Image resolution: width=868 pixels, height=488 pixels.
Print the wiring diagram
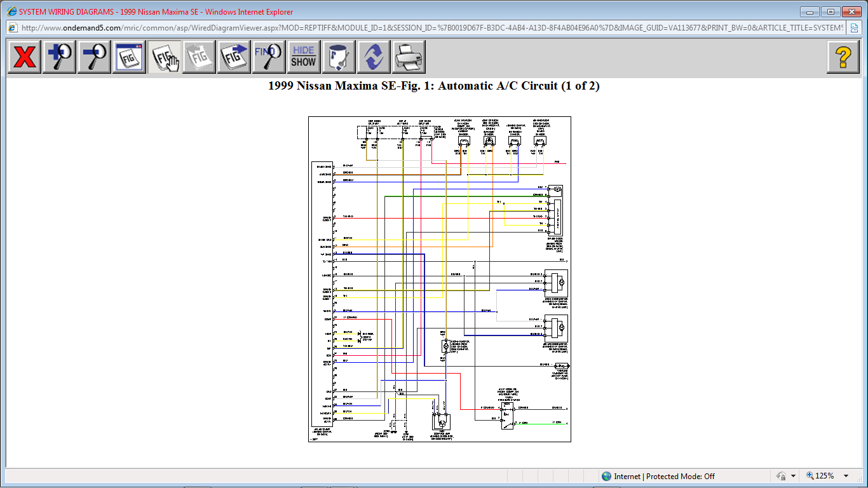[409, 57]
